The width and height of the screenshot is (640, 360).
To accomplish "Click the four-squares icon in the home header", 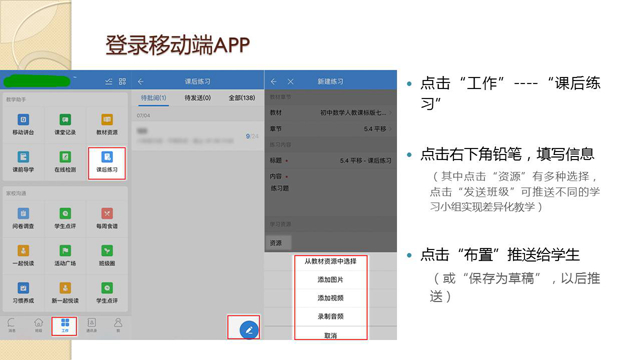I will tap(122, 82).
